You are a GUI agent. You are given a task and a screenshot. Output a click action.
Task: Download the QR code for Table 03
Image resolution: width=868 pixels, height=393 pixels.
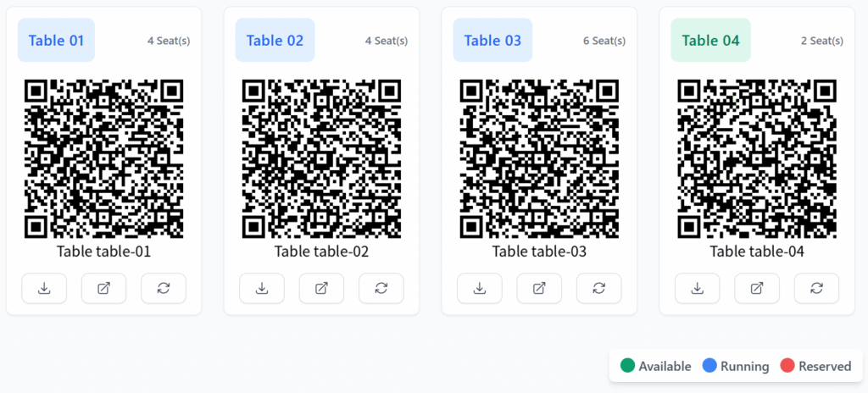[x=480, y=288]
